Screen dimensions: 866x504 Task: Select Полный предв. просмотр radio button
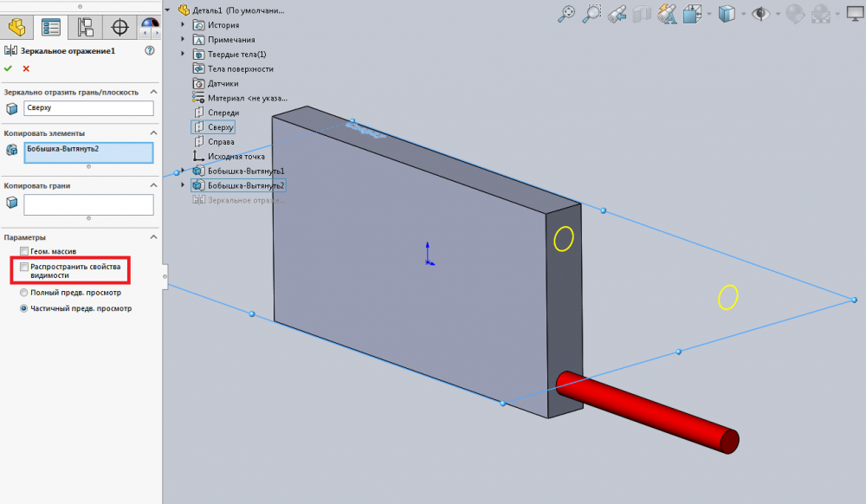24,293
